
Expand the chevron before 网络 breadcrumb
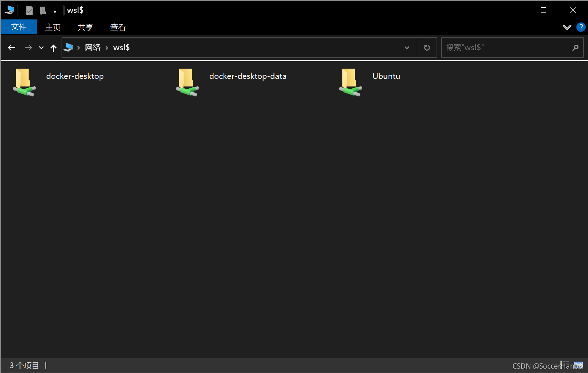point(78,48)
